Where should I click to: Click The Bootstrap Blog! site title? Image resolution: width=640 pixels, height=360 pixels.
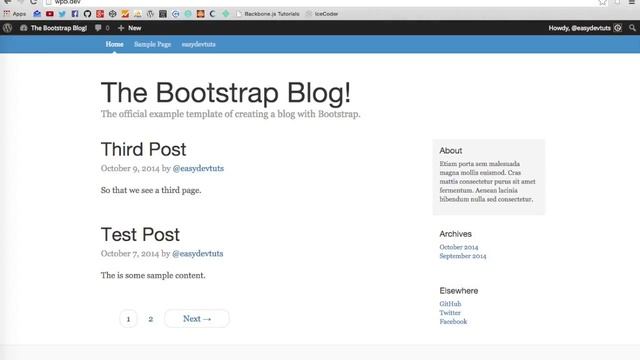[226, 92]
